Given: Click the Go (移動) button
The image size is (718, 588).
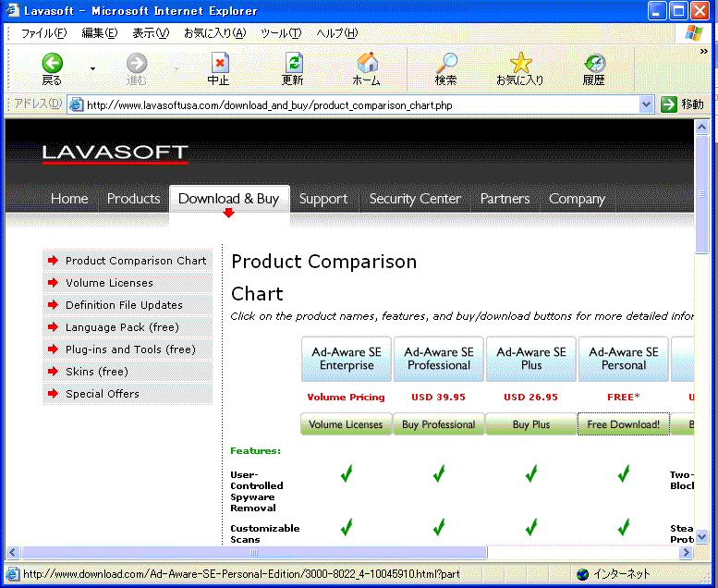Looking at the screenshot, I should point(682,104).
